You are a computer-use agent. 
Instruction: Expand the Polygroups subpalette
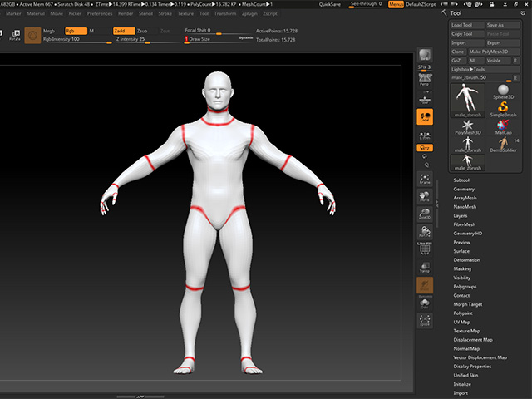pos(465,287)
